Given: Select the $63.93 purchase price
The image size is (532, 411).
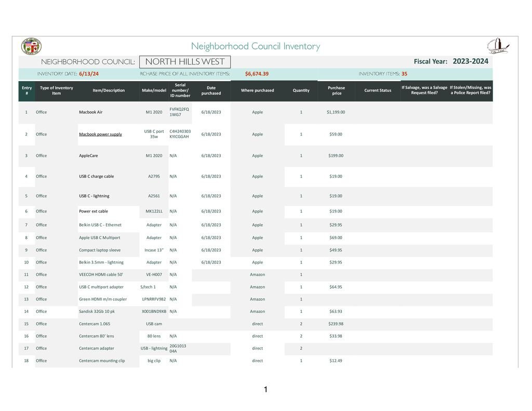Looking at the screenshot, I should [x=336, y=311].
